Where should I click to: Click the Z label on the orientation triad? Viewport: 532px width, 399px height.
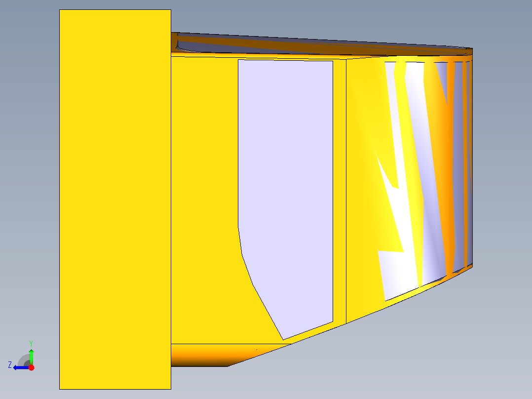(x=9, y=364)
